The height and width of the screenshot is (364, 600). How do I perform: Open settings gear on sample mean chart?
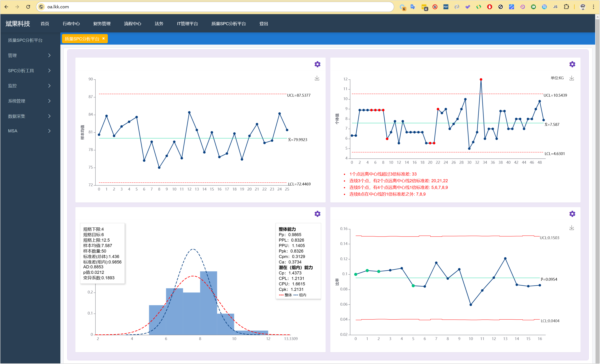pyautogui.click(x=317, y=64)
